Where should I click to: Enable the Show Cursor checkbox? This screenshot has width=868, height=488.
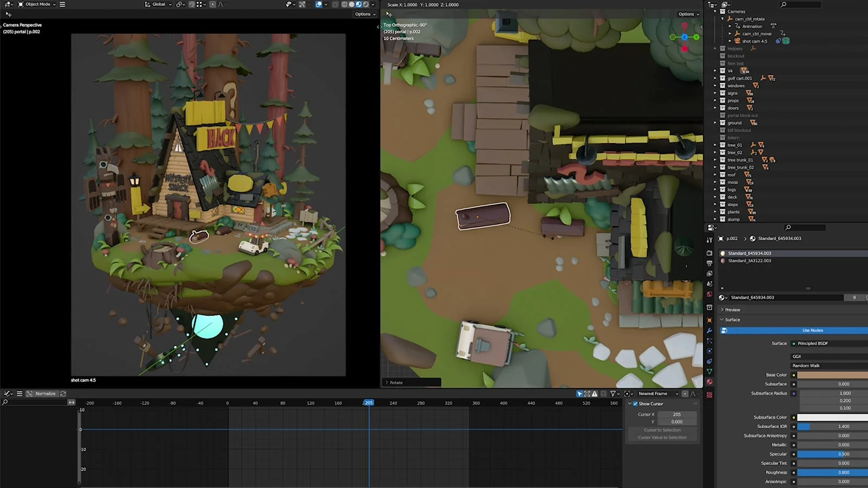(635, 403)
